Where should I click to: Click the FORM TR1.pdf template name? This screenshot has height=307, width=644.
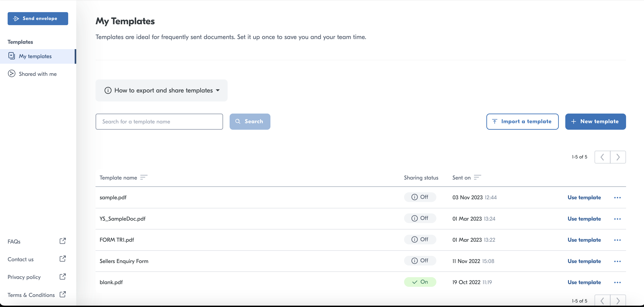[117, 240]
